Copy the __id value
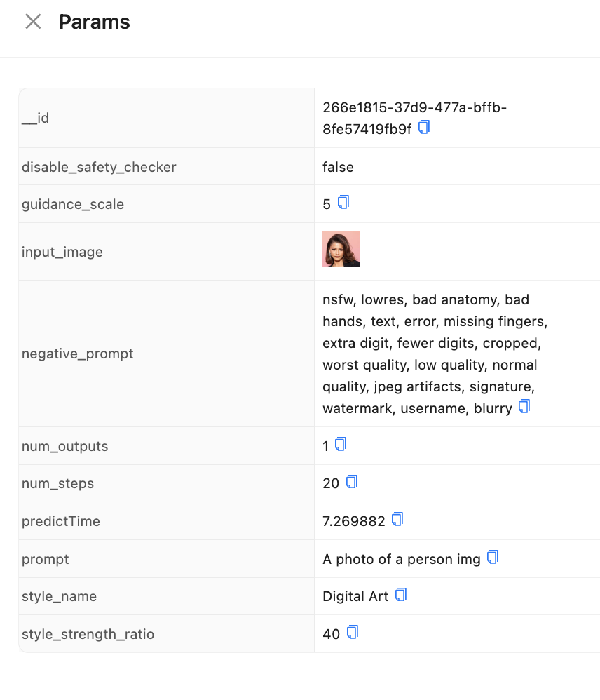Viewport: 600px width, 700px height. 424,128
